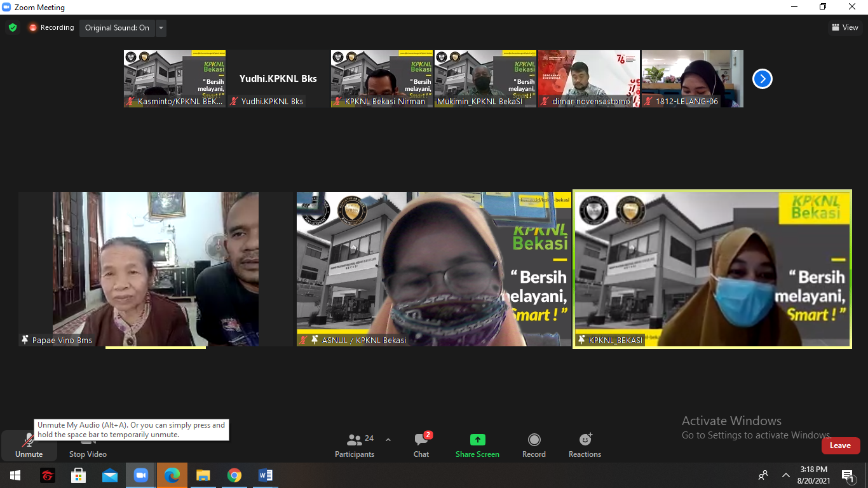
Task: Leave the meeting using the red button
Action: (x=840, y=445)
